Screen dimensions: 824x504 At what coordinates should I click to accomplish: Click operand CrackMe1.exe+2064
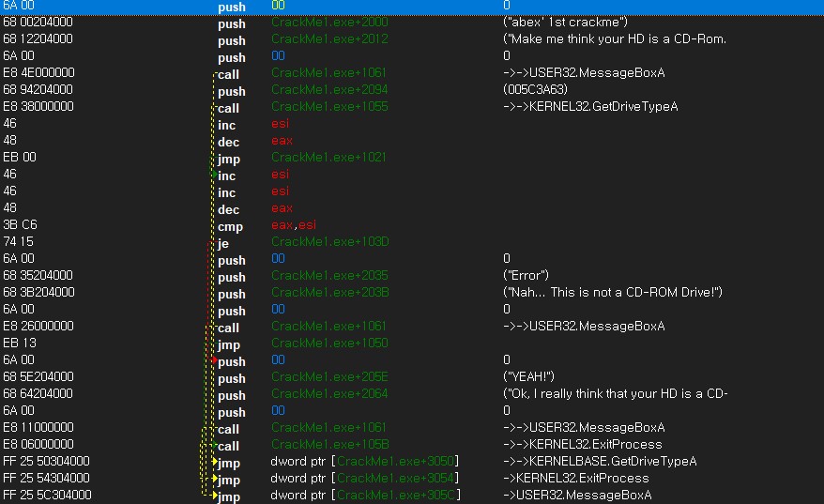[329, 393]
